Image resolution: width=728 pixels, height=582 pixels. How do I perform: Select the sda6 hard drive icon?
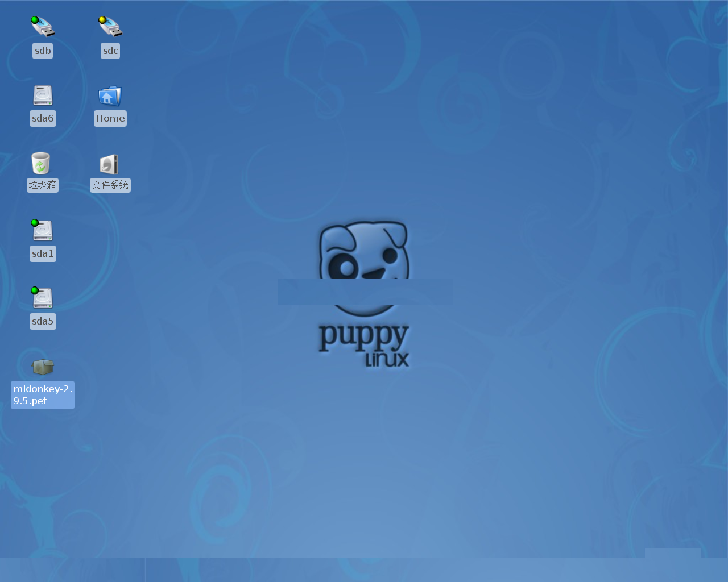43,95
